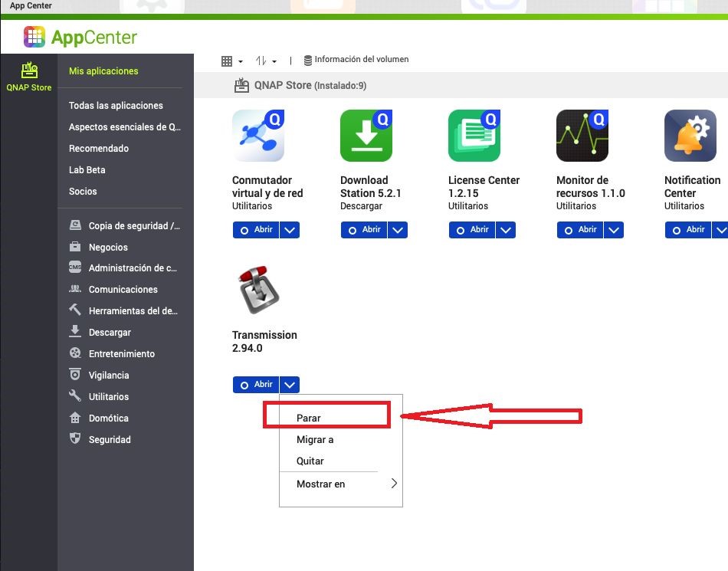
Task: Open Información del volumen
Action: [356, 60]
